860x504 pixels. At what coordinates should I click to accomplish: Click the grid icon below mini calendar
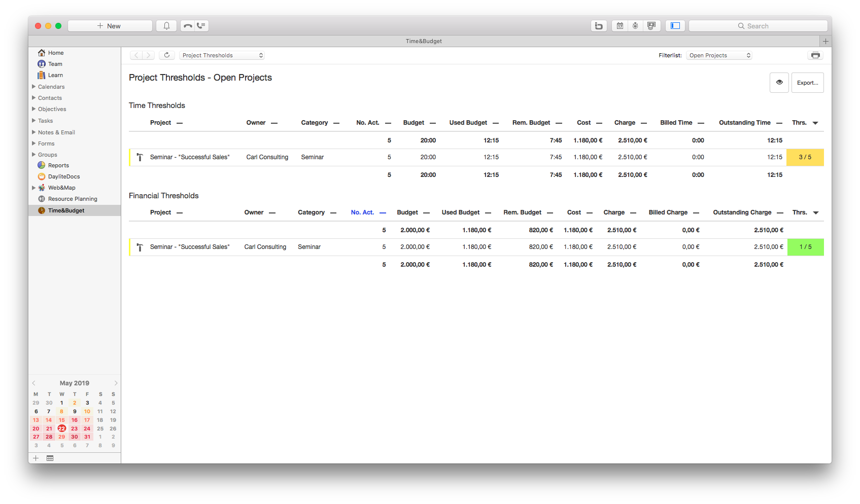pyautogui.click(x=50, y=458)
